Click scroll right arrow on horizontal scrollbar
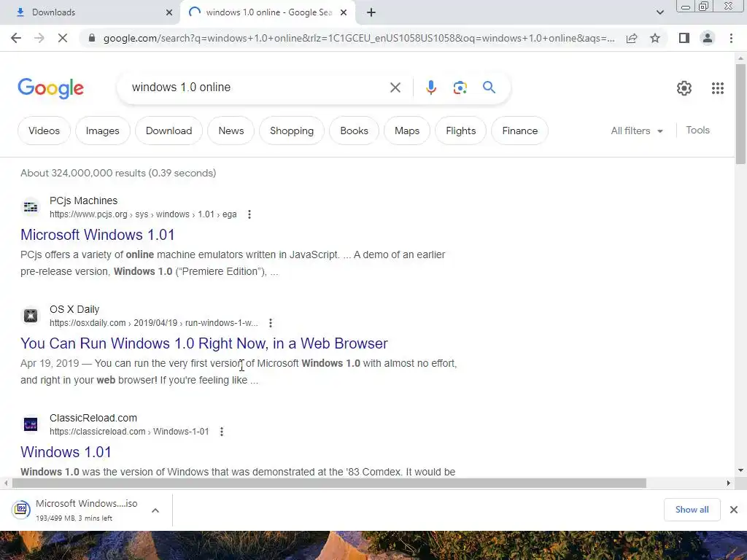Image resolution: width=747 pixels, height=560 pixels. tap(728, 483)
